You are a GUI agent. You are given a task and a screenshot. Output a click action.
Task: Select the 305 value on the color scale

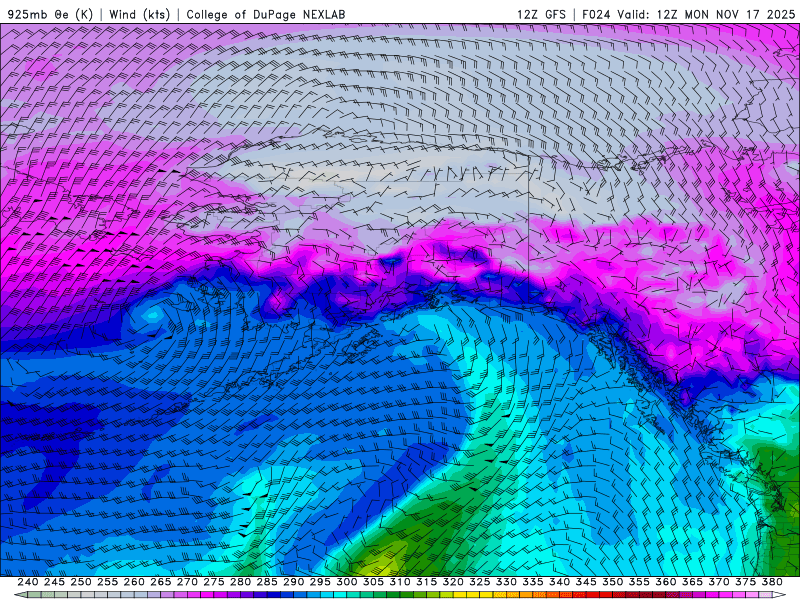(373, 582)
